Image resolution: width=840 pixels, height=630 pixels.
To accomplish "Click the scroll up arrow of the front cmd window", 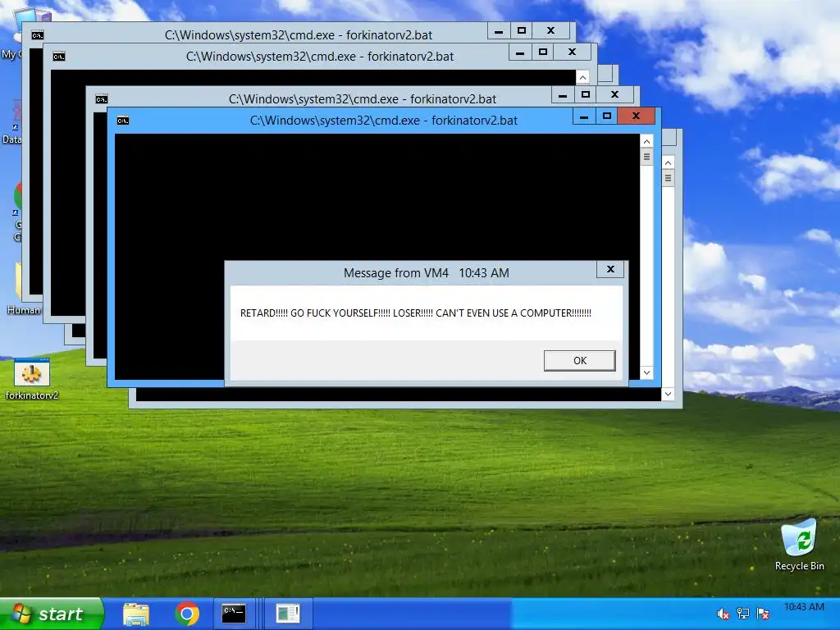I will pos(646,141).
